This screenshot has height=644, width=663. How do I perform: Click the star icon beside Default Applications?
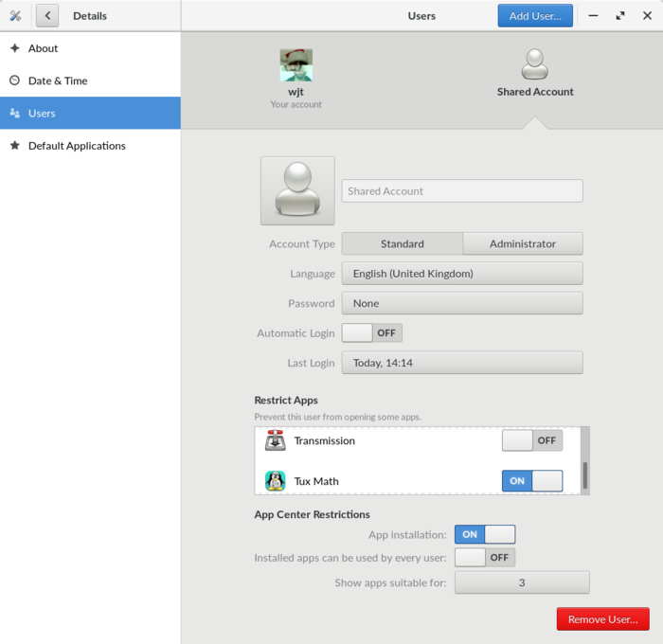point(15,146)
